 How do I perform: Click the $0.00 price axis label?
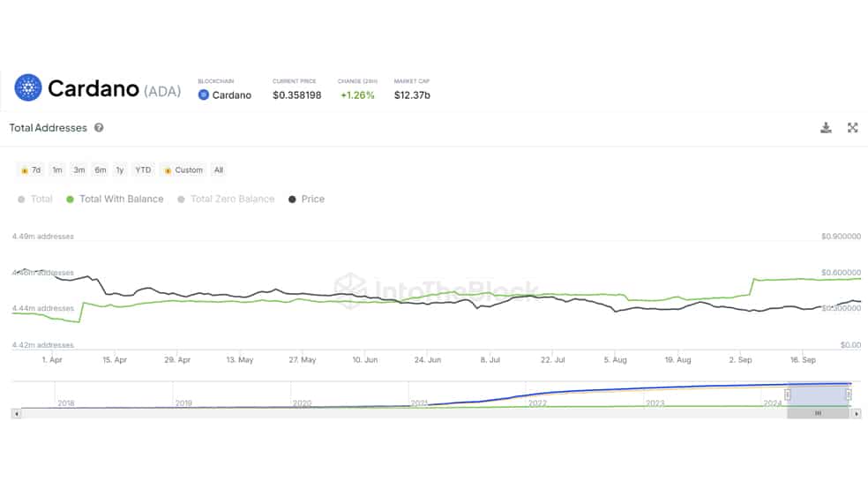(x=850, y=345)
